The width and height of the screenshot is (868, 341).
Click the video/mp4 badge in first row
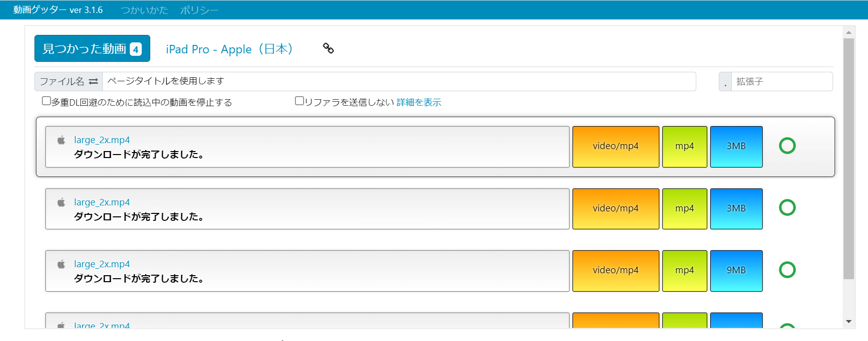point(615,147)
